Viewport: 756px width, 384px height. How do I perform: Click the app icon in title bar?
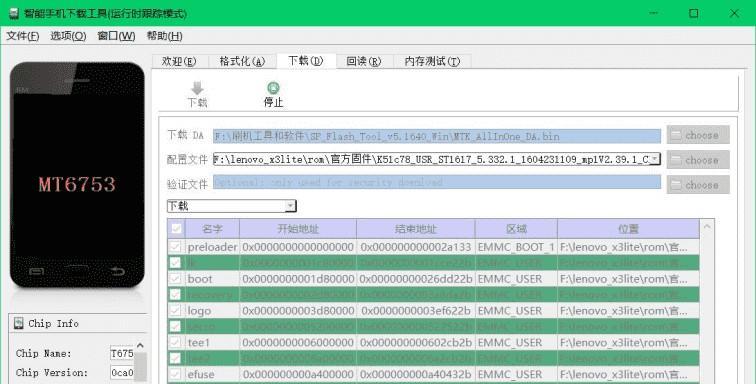point(14,14)
